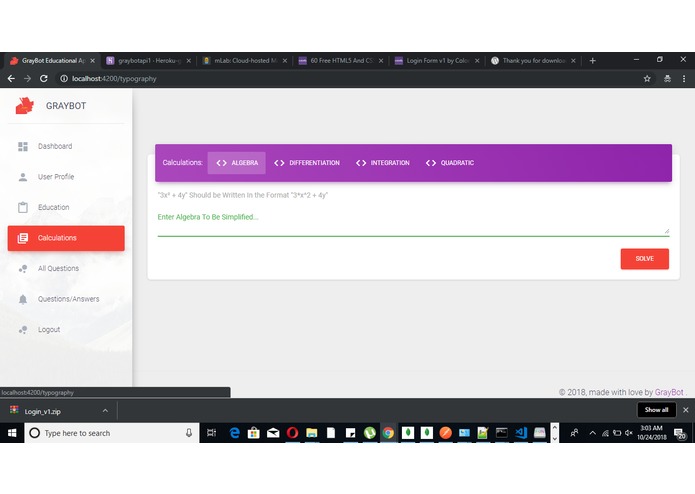Switch to the mLab Cloud-hosted tab
This screenshot has height=494, width=695.
[x=245, y=61]
